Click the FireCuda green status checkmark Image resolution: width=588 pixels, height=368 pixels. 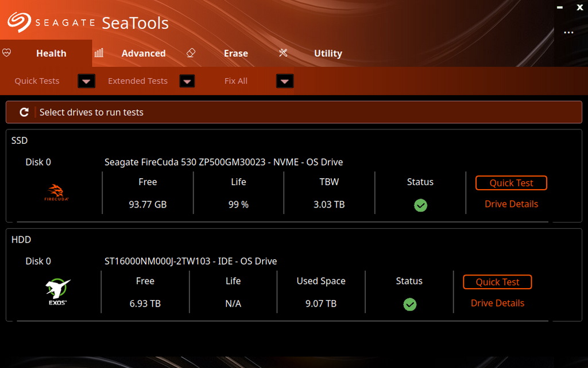tap(420, 205)
